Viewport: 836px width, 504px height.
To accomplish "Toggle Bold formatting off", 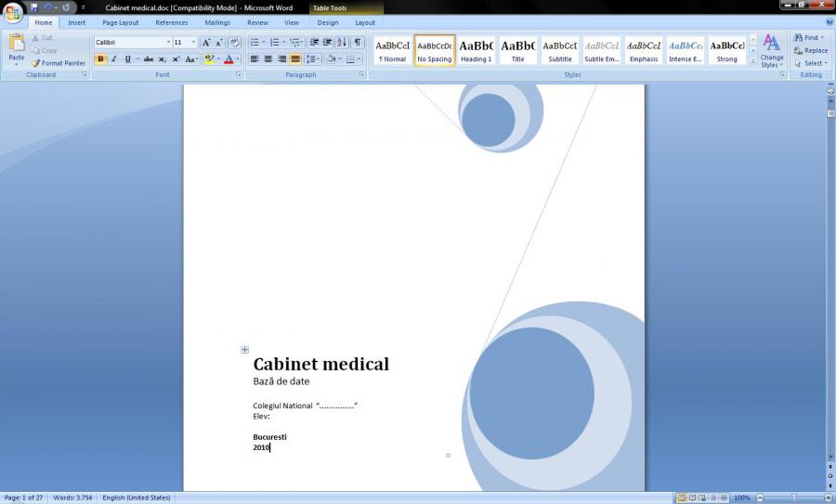I will tap(100, 59).
